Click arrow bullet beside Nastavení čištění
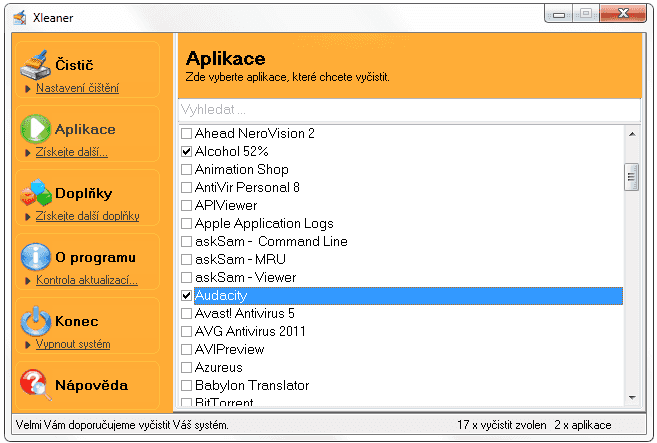This screenshot has height=443, width=657. click(28, 88)
